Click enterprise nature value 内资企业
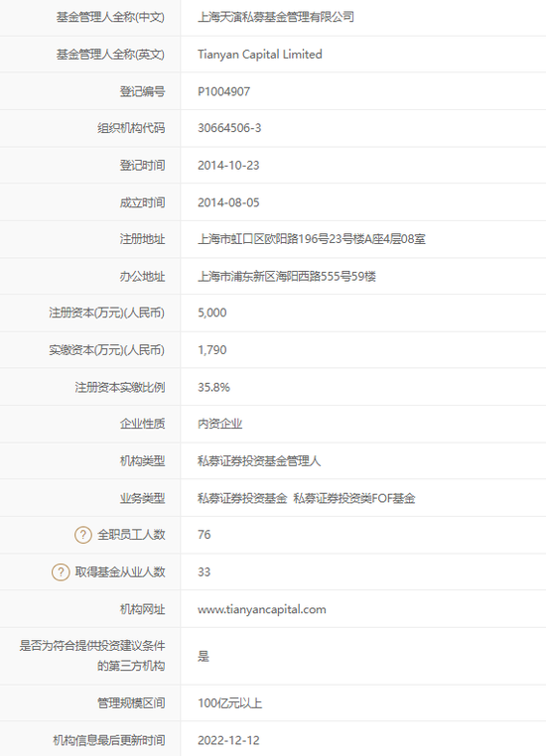This screenshot has width=546, height=756. pyautogui.click(x=220, y=424)
